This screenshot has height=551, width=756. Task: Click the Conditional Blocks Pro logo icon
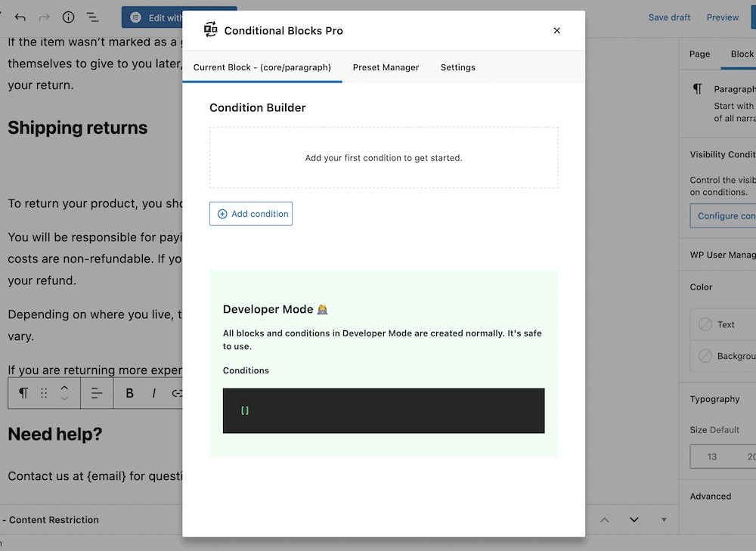click(x=211, y=29)
